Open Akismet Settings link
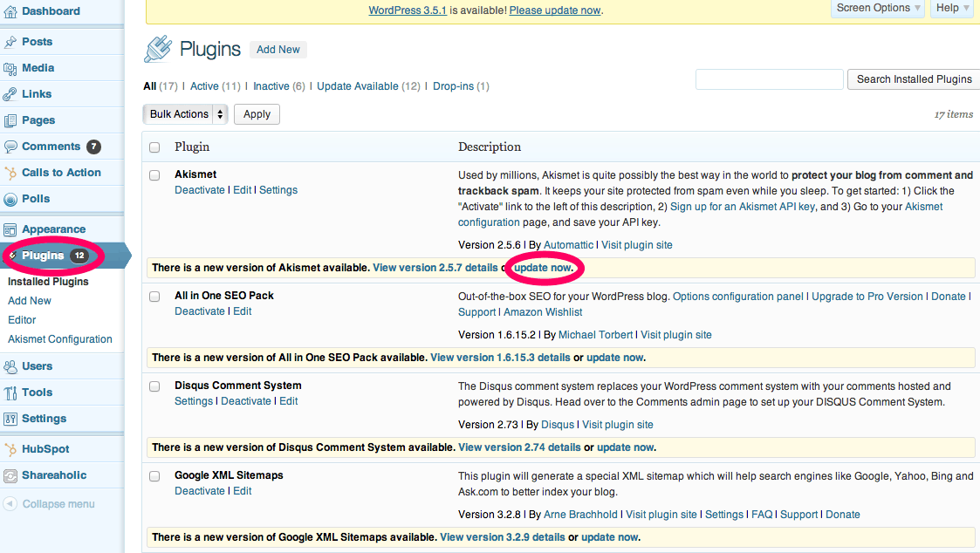This screenshot has height=553, width=980. 278,190
